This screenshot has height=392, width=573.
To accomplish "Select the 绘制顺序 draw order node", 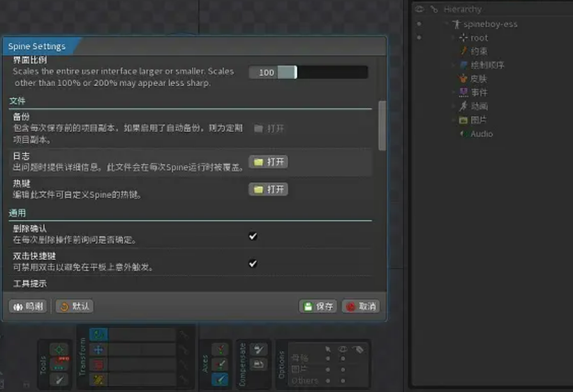I will (x=482, y=65).
